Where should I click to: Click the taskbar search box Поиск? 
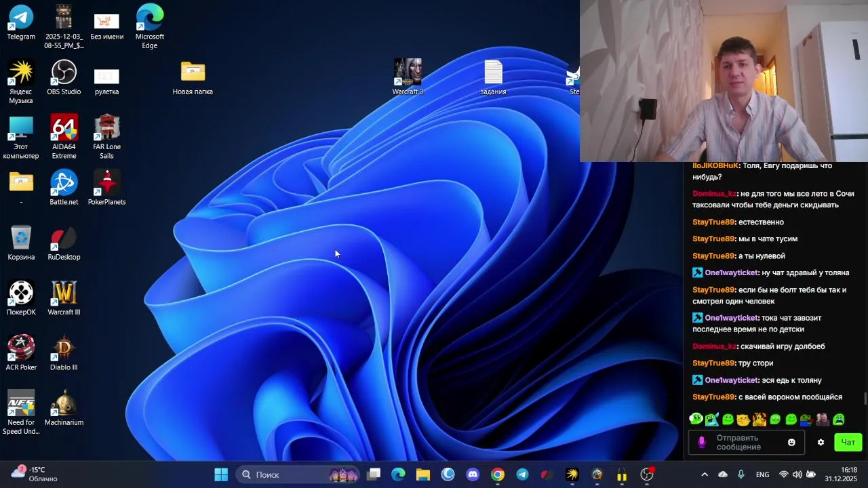[x=298, y=474]
